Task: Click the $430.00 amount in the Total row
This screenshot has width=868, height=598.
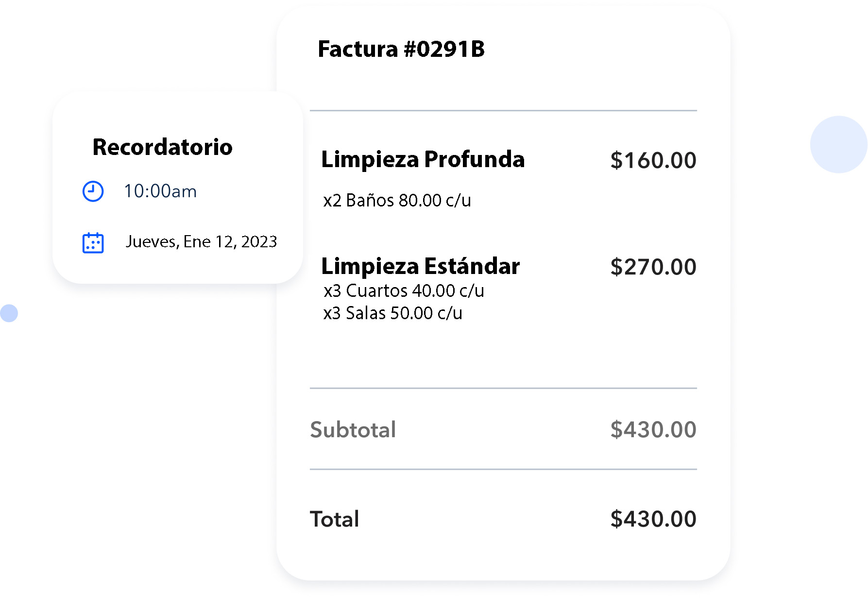Action: [x=653, y=519]
